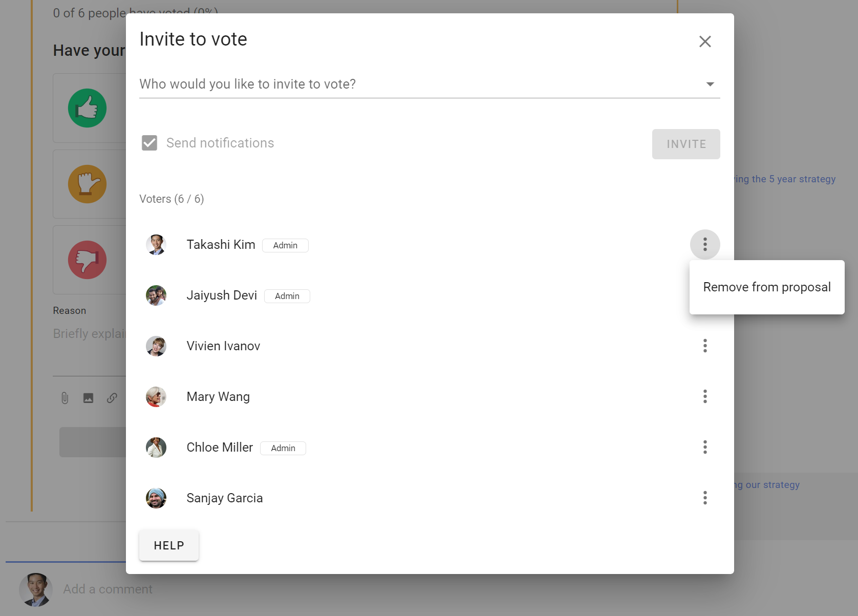Screen dimensions: 858x616
Task: Click the 'Who would you like to invite' field
Action: tap(430, 84)
